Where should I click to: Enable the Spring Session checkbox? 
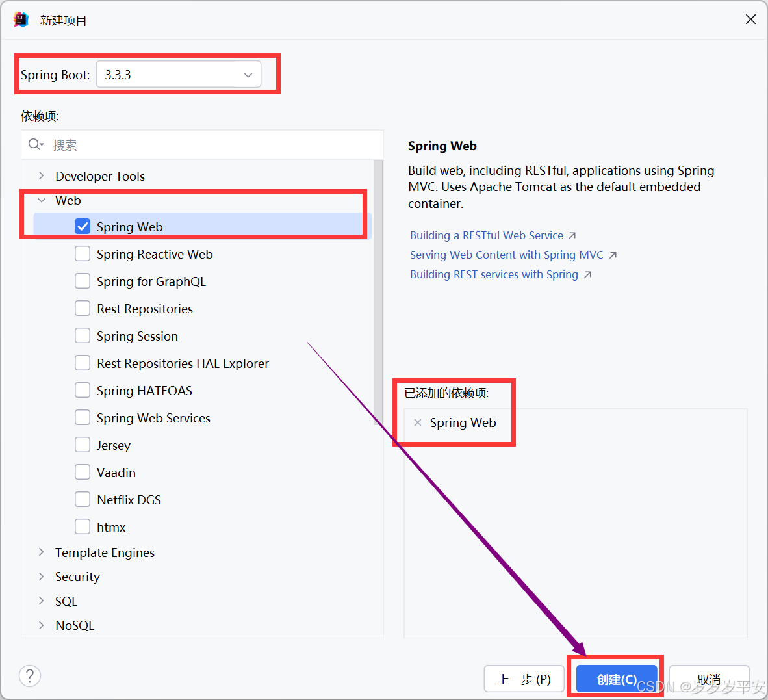tap(83, 336)
